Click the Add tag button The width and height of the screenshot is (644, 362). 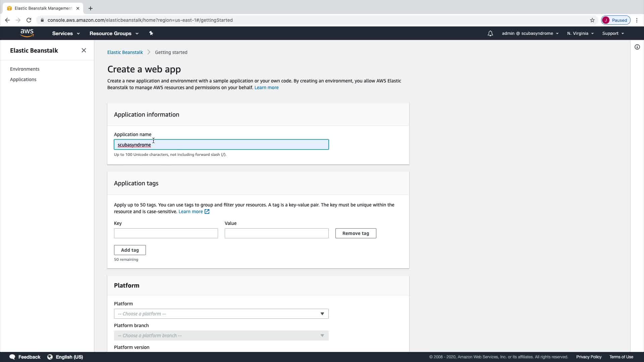(130, 250)
